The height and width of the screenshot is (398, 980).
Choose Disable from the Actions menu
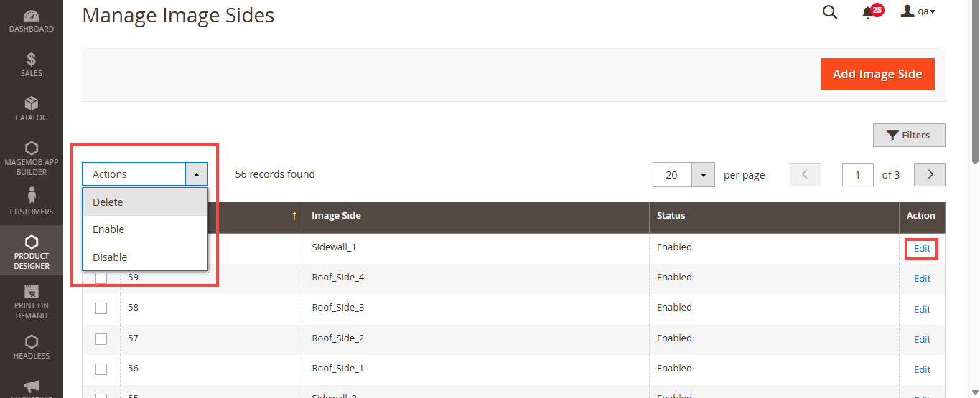pos(110,257)
